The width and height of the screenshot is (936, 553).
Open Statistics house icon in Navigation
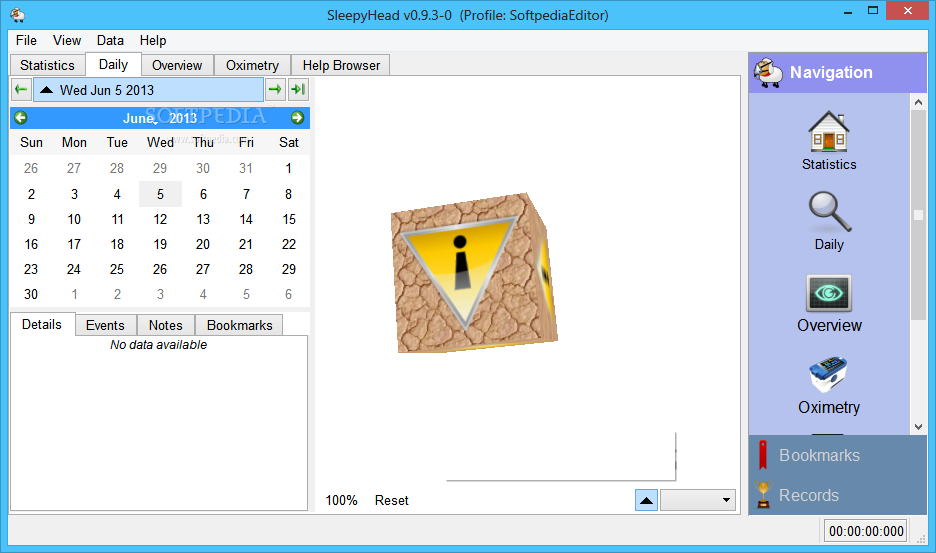click(829, 131)
